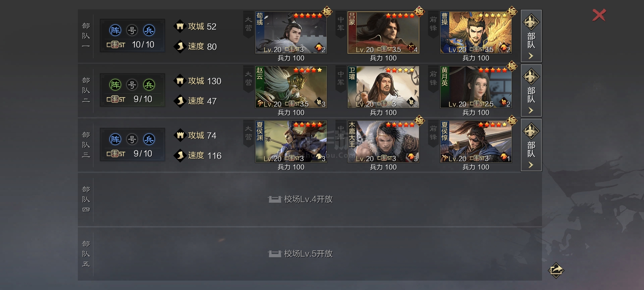Viewport: 644px width, 290px height.
Task: Click the 攻城 castle icon in 部队三
Action: (x=180, y=135)
